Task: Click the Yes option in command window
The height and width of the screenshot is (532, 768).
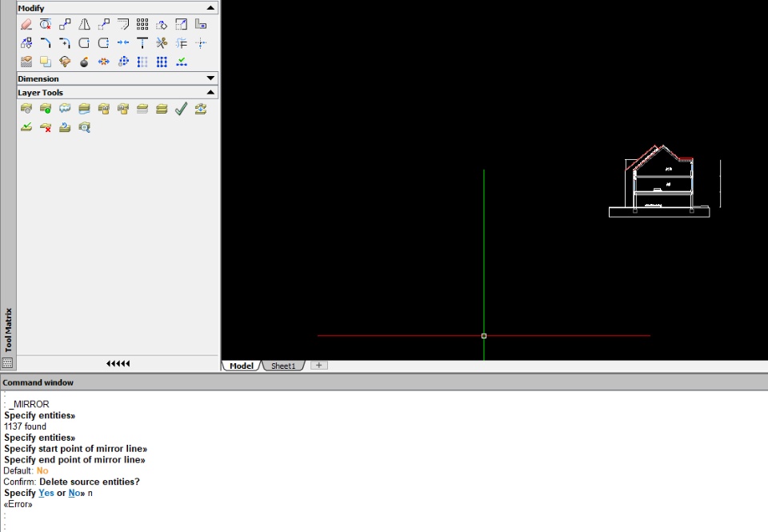Action: point(46,493)
